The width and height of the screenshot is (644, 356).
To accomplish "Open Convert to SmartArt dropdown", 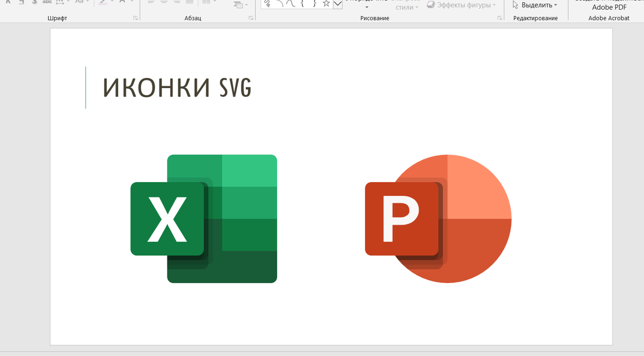I will (241, 5).
